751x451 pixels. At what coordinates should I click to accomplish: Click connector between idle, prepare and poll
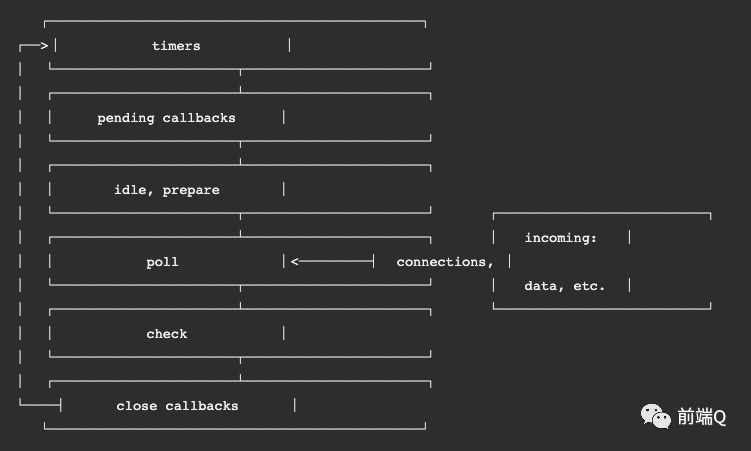[x=240, y=226]
